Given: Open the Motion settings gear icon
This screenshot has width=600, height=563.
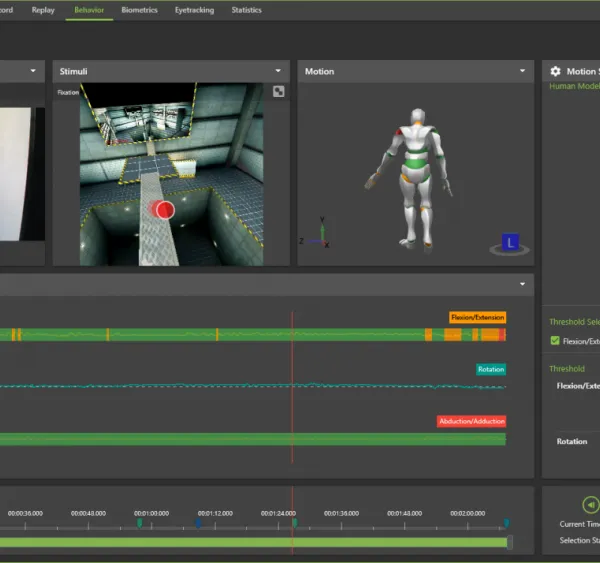Looking at the screenshot, I should [x=555, y=71].
